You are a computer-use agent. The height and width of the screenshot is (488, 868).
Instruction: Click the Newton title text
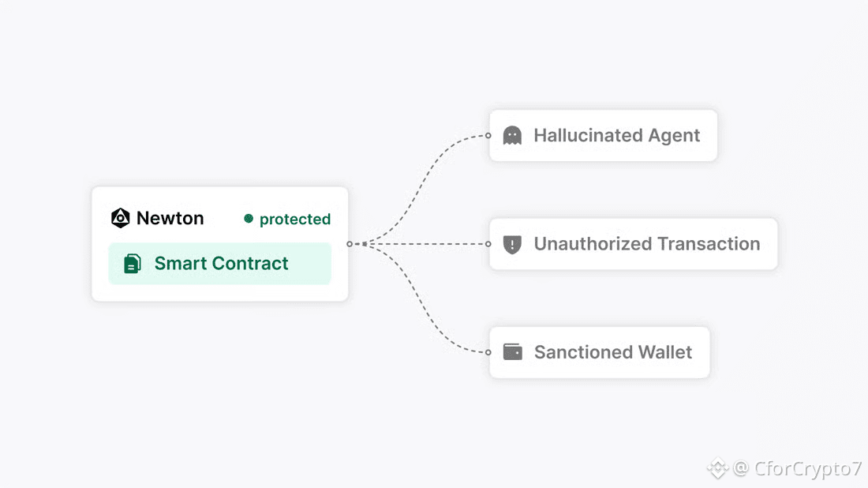(170, 218)
